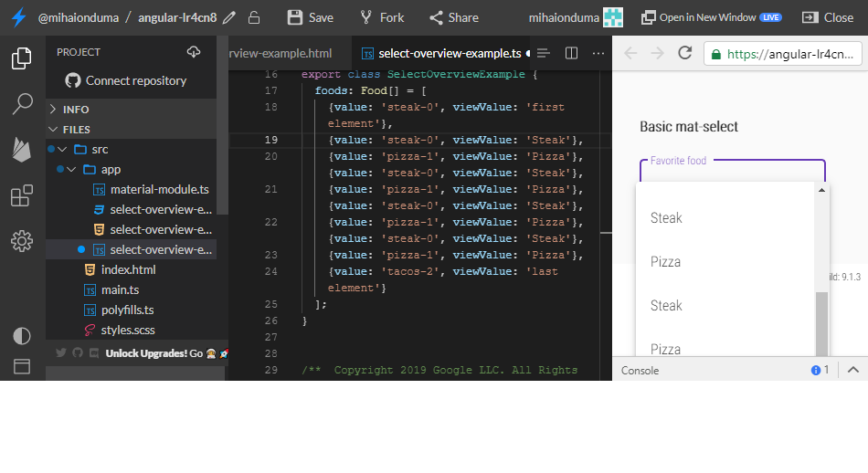Click the dropdown list scrollbar thumb

(822, 323)
